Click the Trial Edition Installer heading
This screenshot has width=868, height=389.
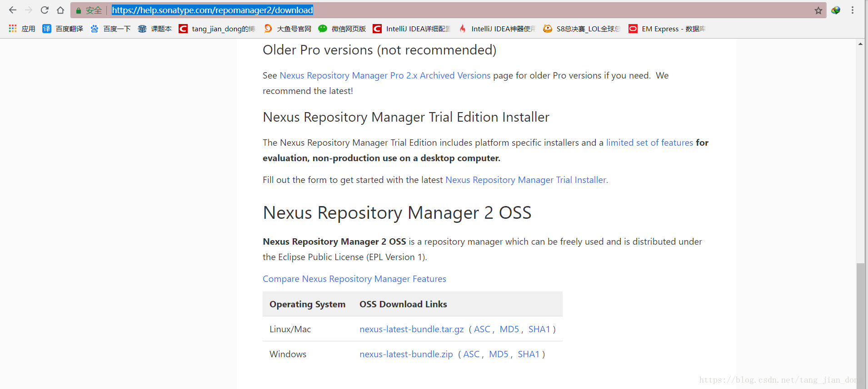click(406, 117)
